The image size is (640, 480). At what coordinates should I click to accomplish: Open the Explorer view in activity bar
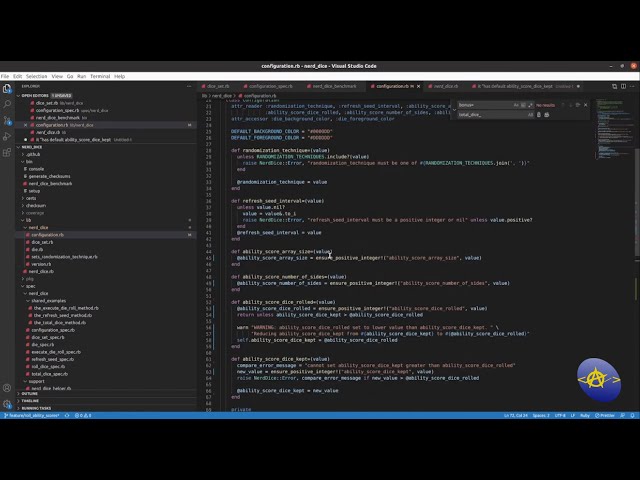(7, 89)
